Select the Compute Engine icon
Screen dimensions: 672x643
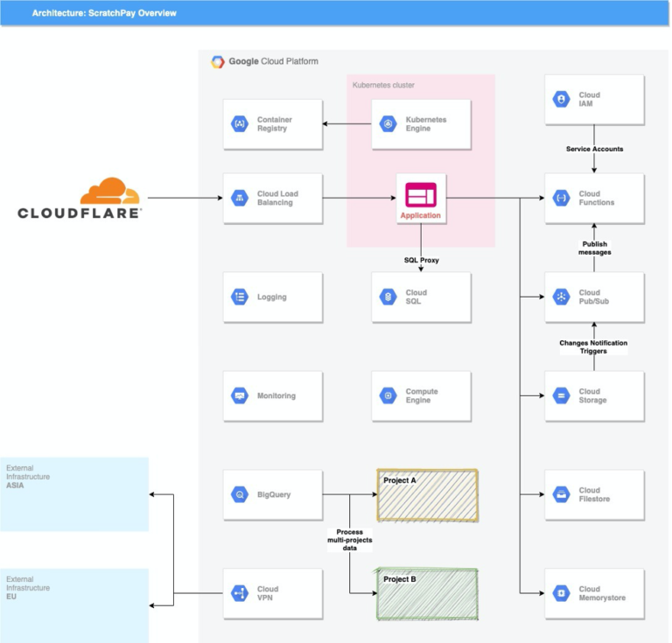[x=388, y=395]
